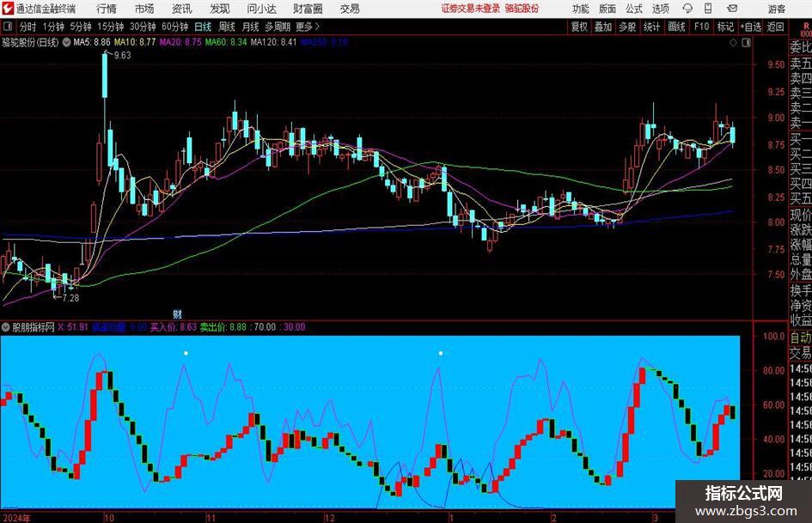The image size is (812, 523).
Task: Open the 版面 menu
Action: tap(607, 9)
